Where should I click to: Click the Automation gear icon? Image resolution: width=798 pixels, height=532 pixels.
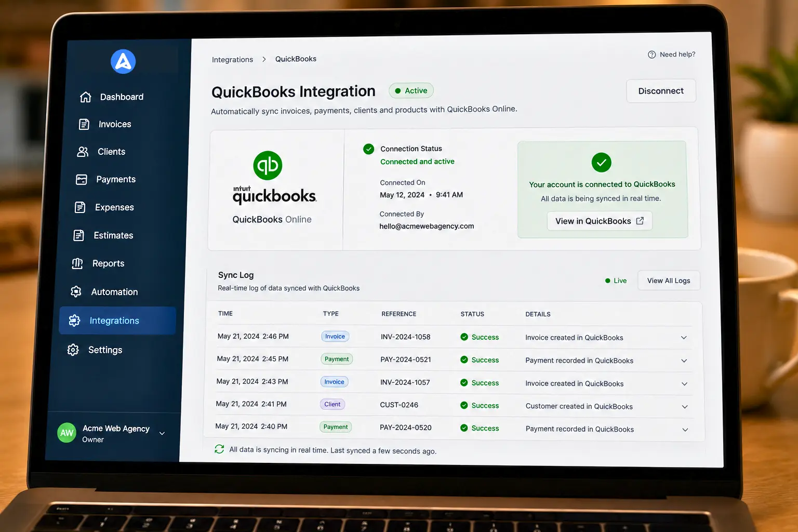[x=76, y=291]
